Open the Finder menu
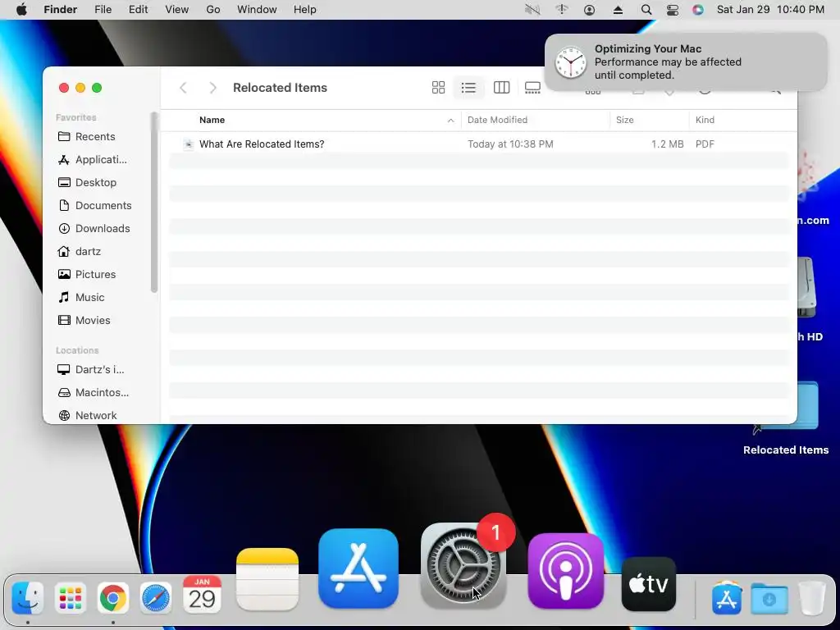This screenshot has height=630, width=840. [61, 10]
